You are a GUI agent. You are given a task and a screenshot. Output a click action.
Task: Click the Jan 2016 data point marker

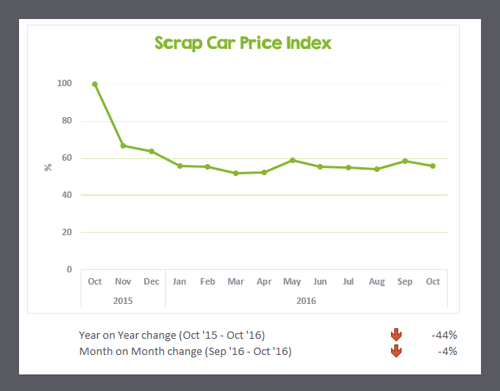(x=180, y=166)
